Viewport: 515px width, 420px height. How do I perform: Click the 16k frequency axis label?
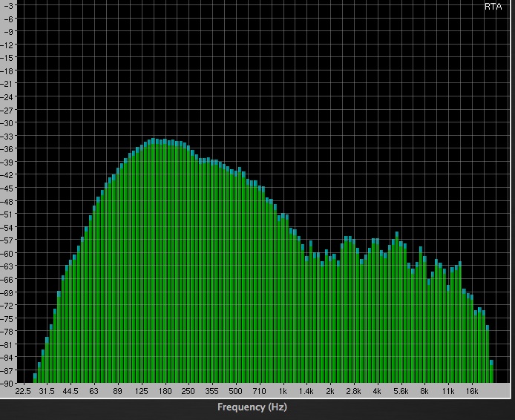tap(472, 391)
